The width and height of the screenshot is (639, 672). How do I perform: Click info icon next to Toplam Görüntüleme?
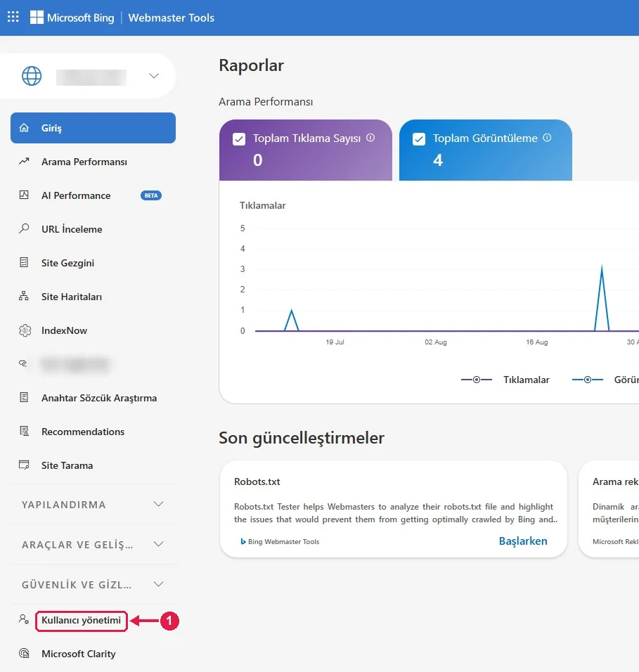[x=548, y=138]
